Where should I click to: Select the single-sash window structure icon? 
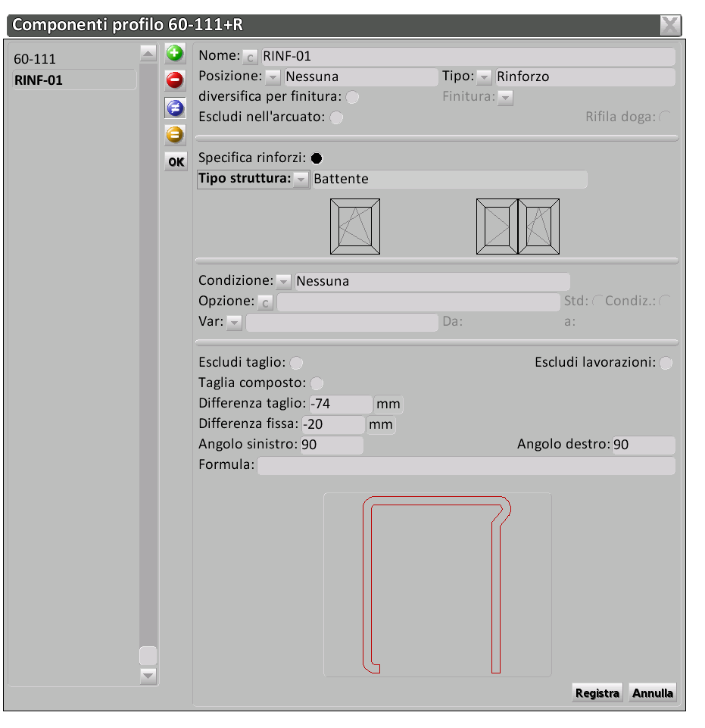(x=354, y=227)
